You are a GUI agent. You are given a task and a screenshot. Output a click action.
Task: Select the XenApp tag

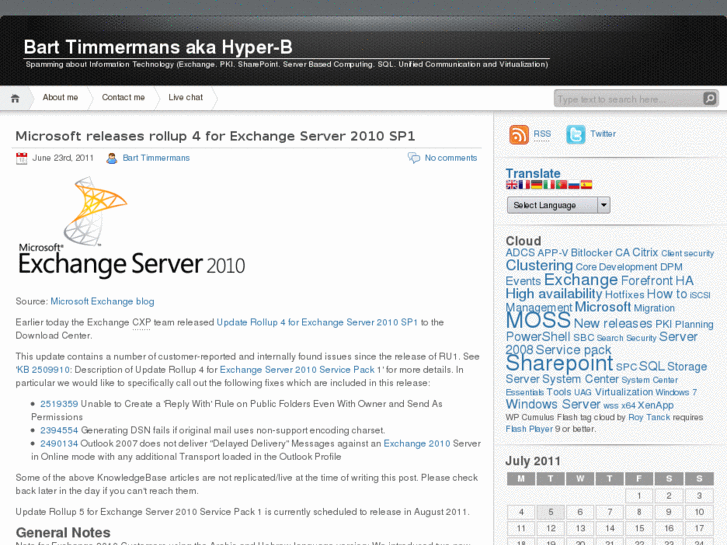656,405
